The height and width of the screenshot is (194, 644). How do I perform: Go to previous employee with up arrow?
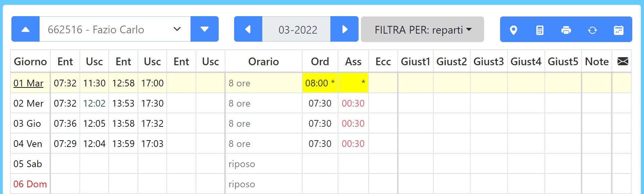[25, 29]
